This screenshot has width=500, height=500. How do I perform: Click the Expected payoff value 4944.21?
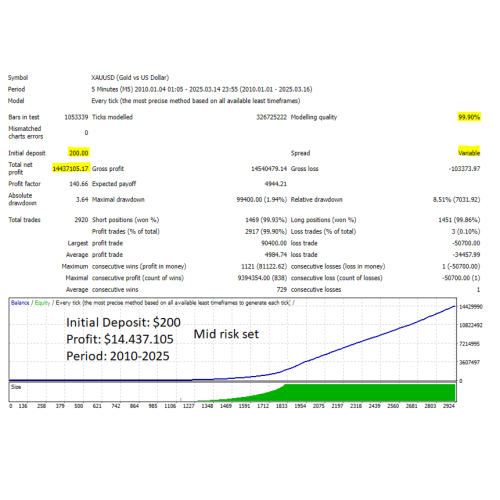tap(276, 184)
